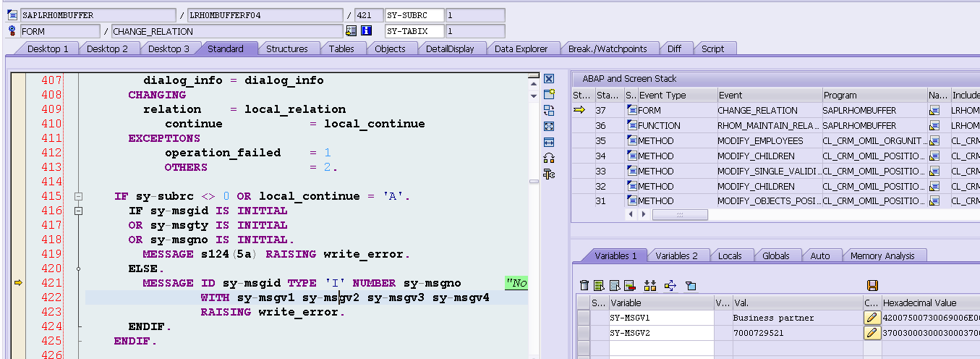Click the orange save disk icon in the Variables panel
The width and height of the screenshot is (980, 359).
(872, 286)
